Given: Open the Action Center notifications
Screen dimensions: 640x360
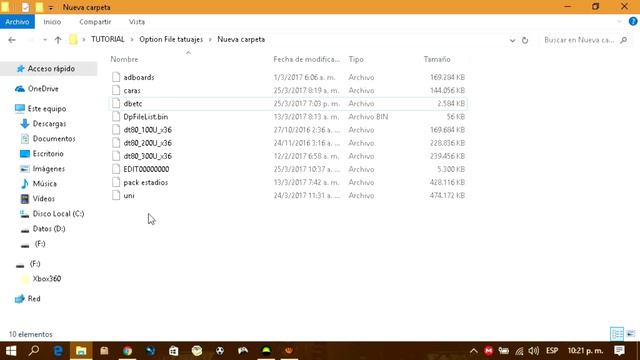Looking at the screenshot, I should pos(619,351).
